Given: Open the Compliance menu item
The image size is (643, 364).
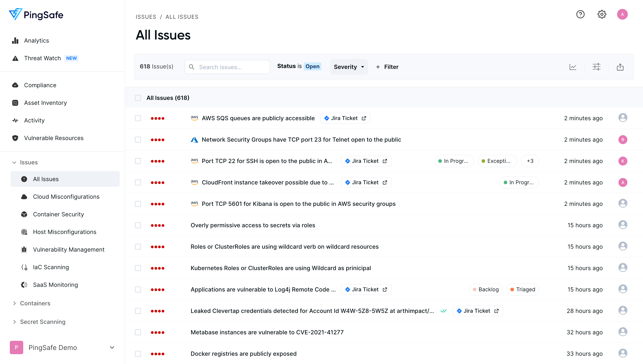Looking at the screenshot, I should [x=40, y=85].
